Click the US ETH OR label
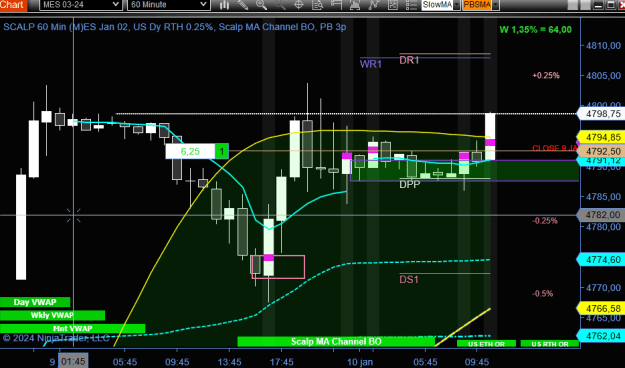 (x=486, y=344)
